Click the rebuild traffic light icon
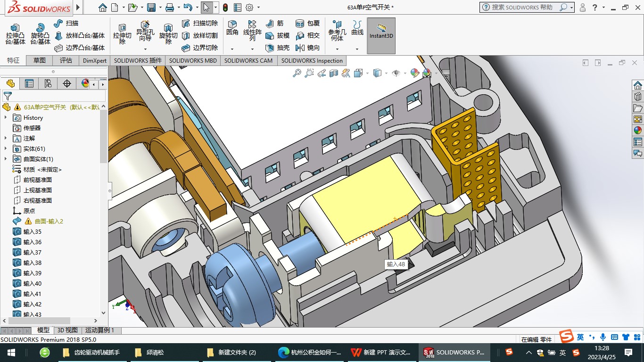644x362 pixels. (225, 8)
